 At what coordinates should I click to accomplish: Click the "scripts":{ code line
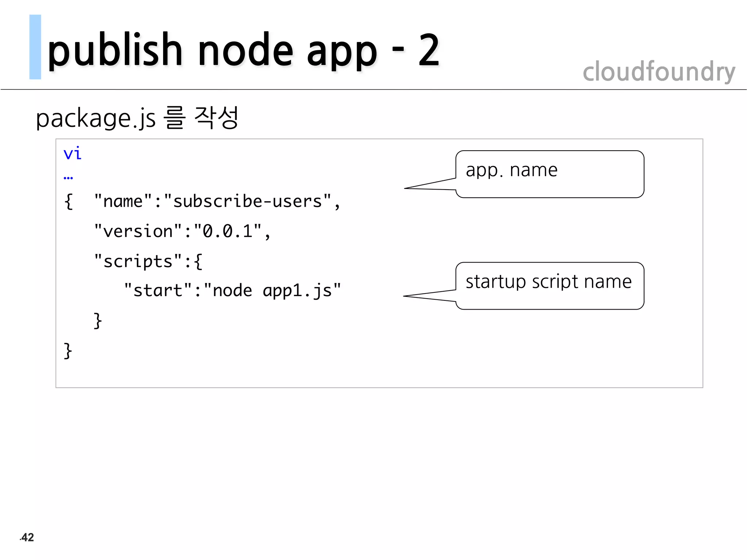click(148, 261)
